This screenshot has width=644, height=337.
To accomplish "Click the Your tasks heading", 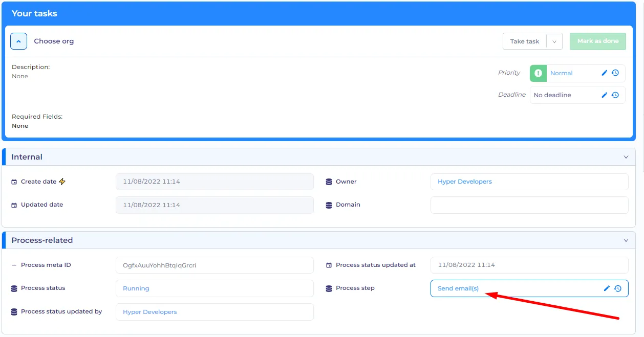I will click(34, 14).
